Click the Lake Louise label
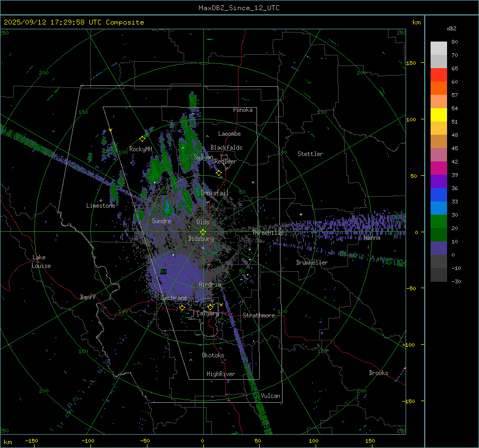Image resolution: width=479 pixels, height=448 pixels. (x=42, y=262)
